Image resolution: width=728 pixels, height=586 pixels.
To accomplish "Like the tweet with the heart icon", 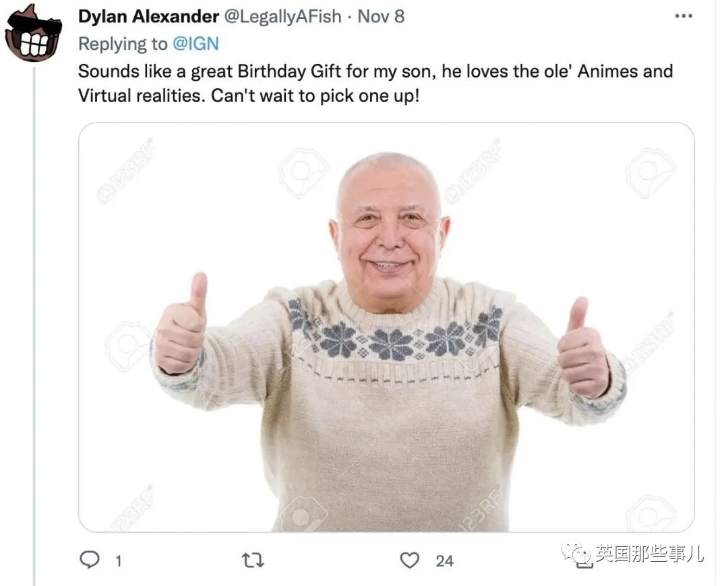I will [410, 560].
